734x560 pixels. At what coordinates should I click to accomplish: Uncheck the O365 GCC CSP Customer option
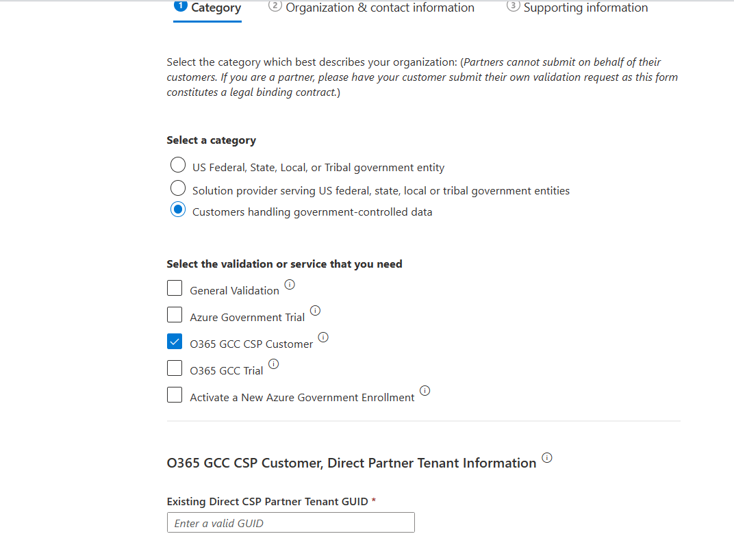click(x=175, y=341)
